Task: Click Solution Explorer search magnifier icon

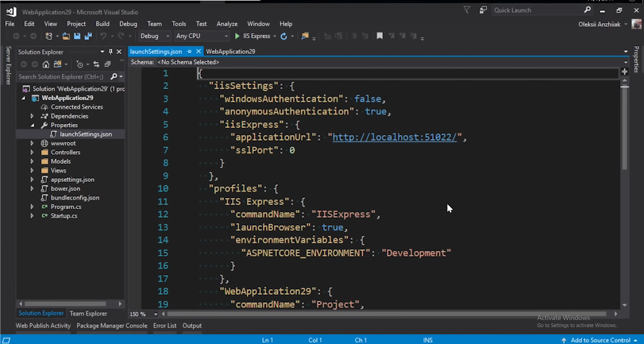Action: (x=114, y=76)
